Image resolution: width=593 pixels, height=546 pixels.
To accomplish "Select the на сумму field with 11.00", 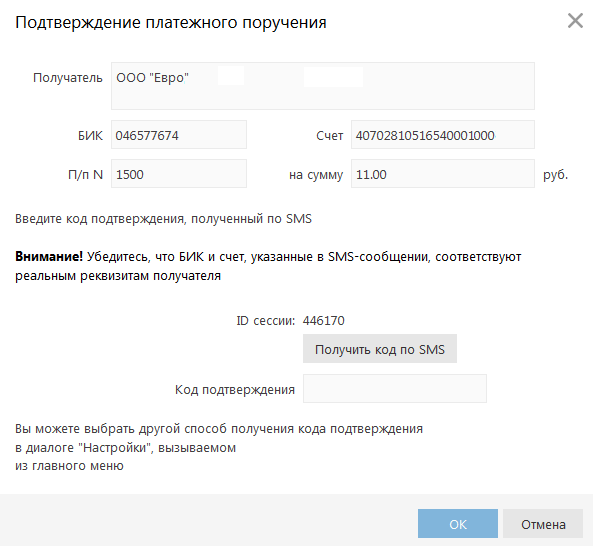I will point(442,174).
